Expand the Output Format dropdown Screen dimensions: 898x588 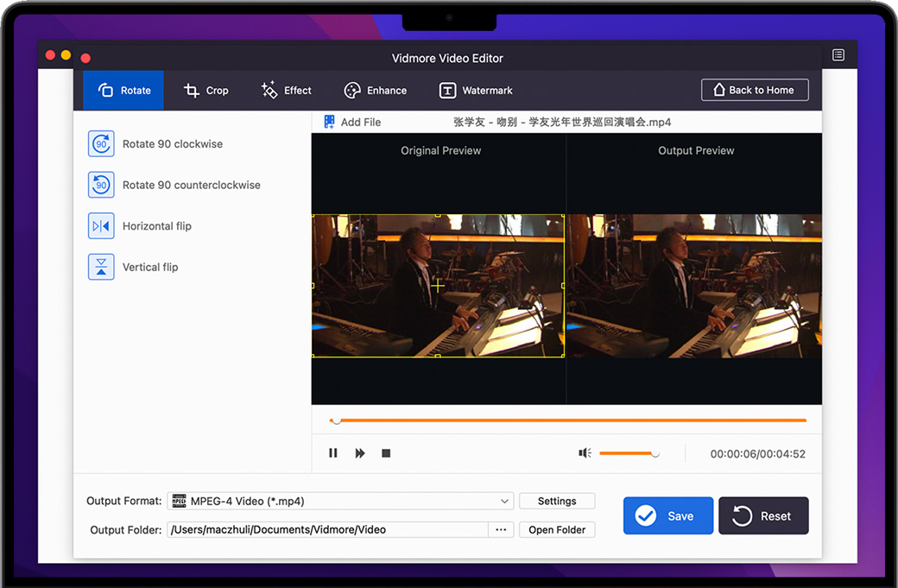[x=504, y=501]
